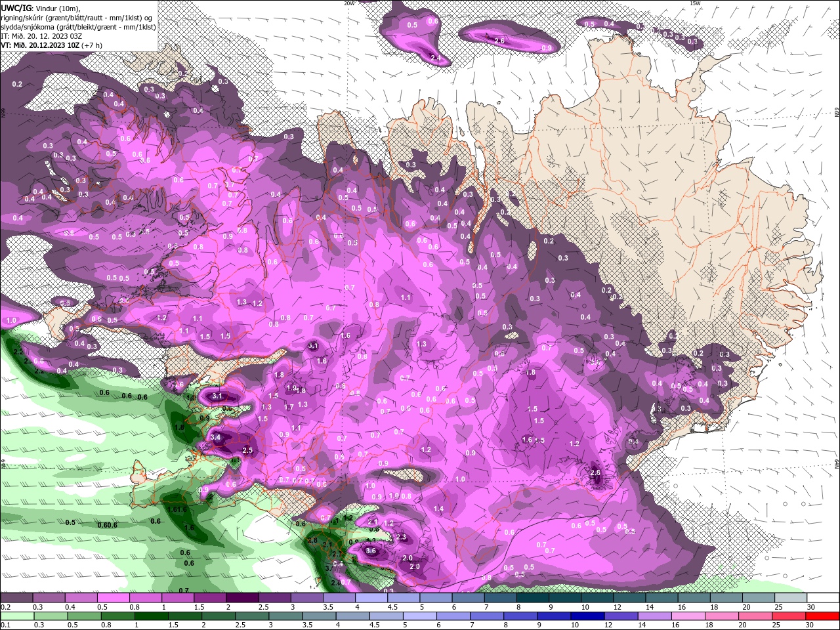Pick snow legend swatch between 0.2 and 0.3
Viewport: 840px width, 630px height.
coord(16,598)
